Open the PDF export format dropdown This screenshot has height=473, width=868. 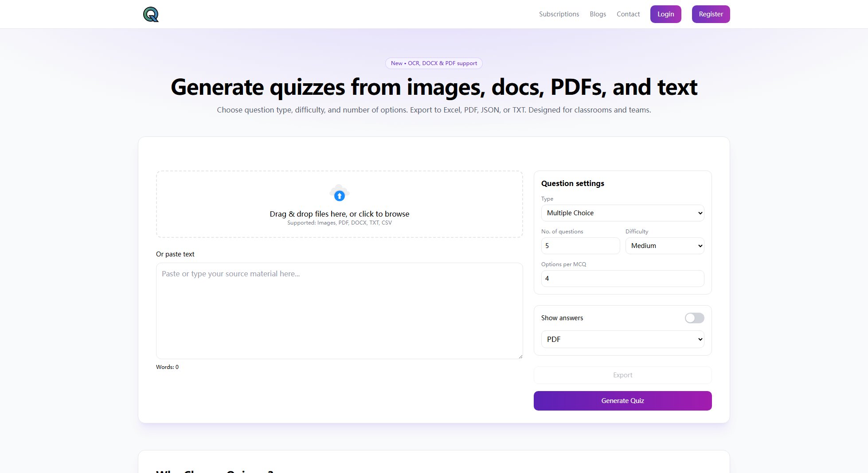622,339
